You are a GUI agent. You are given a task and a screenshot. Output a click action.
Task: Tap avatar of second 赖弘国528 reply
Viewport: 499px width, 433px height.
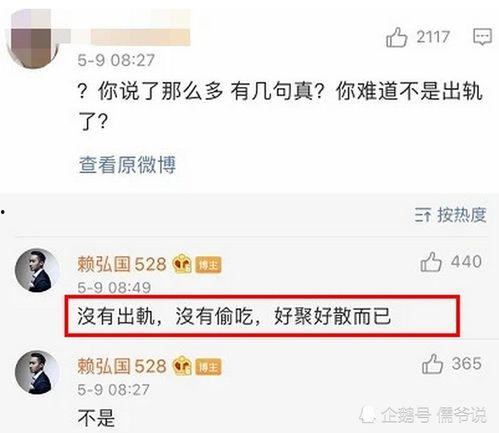[37, 372]
